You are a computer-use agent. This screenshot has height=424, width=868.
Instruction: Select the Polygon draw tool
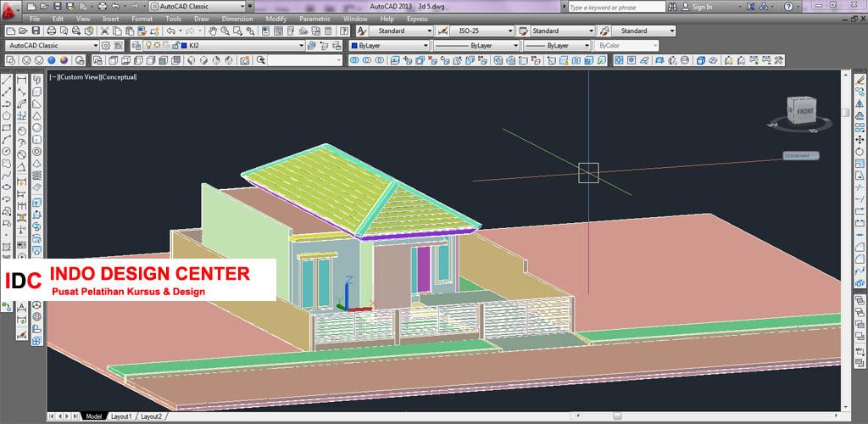7,115
